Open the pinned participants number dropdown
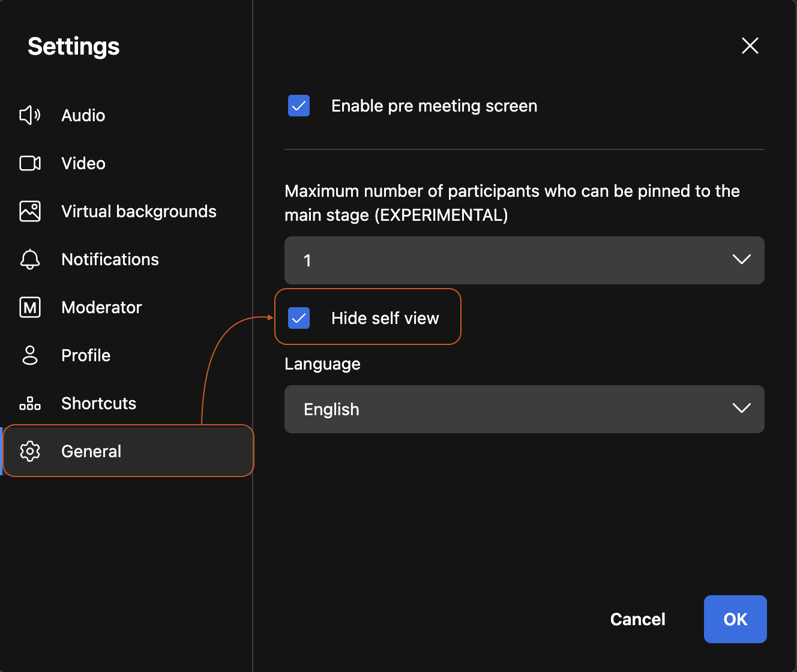This screenshot has width=797, height=672. (525, 260)
